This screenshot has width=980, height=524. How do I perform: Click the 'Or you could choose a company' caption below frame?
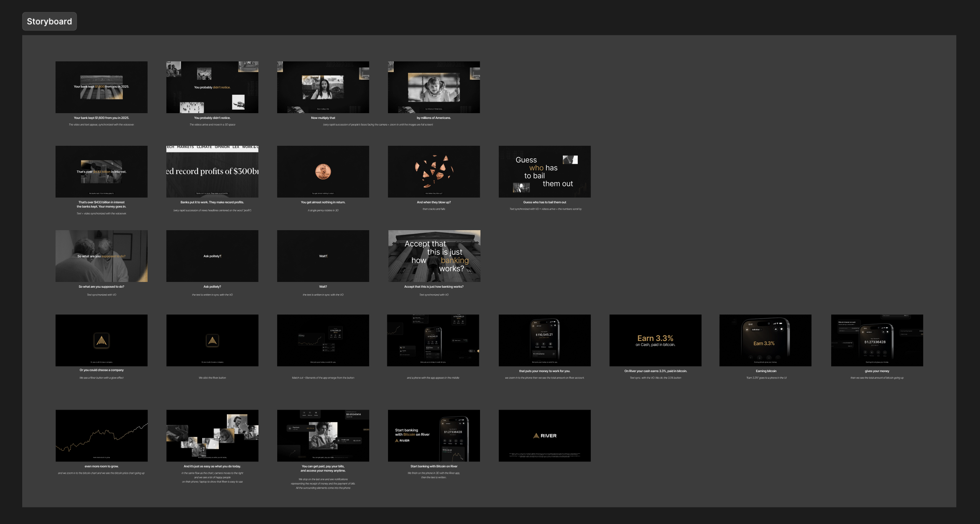click(x=102, y=371)
